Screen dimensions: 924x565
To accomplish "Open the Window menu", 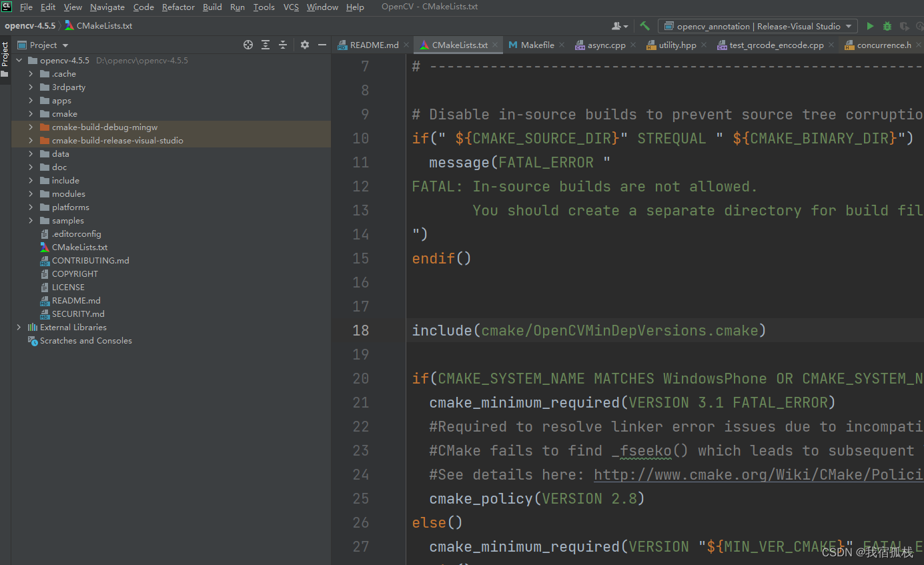I will pos(322,7).
